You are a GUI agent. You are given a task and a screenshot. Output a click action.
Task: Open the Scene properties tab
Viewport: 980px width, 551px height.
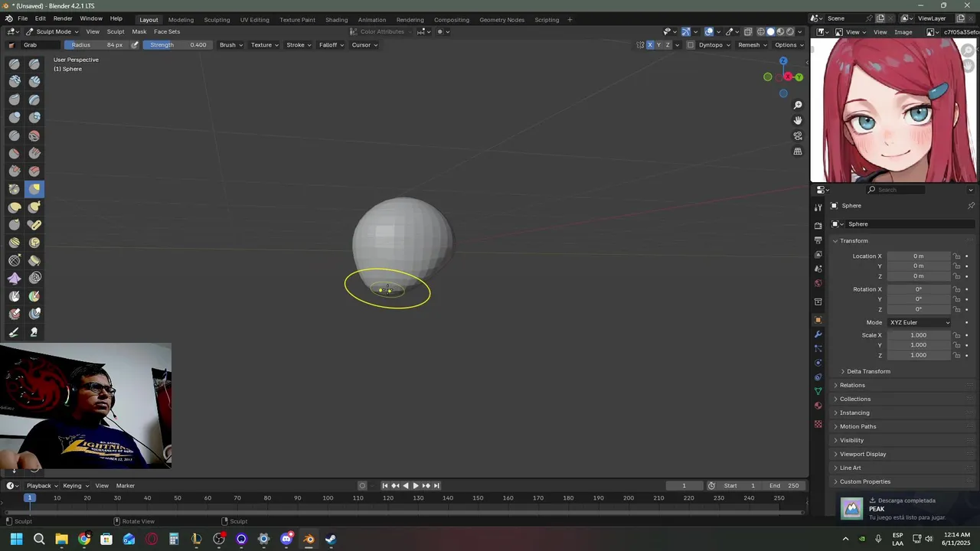point(818,269)
